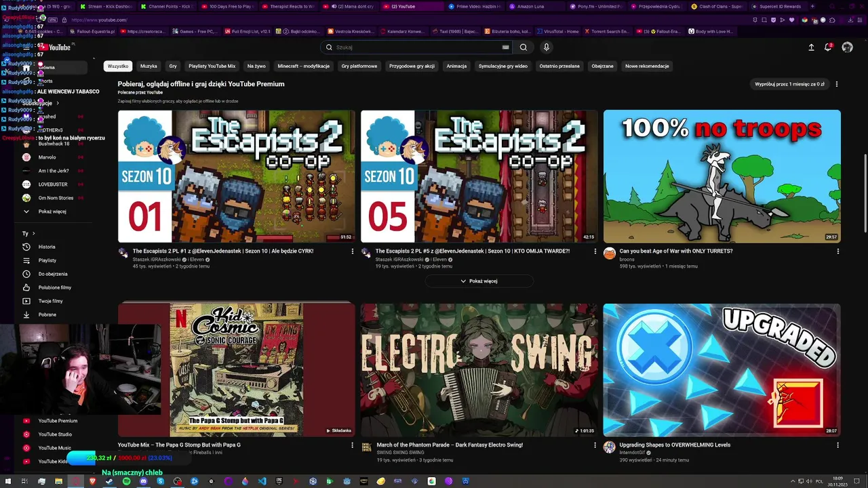The width and height of the screenshot is (868, 488).
Task: Open the account avatar menu
Action: 847,47
